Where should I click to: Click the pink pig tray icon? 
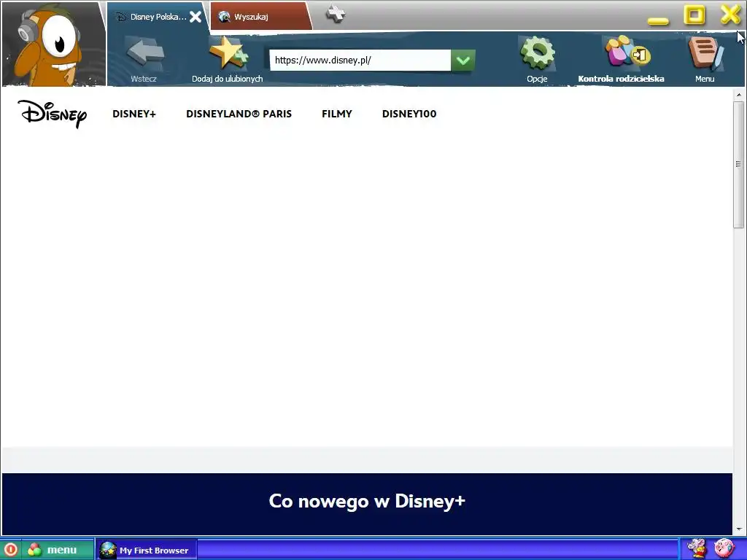pos(724,549)
